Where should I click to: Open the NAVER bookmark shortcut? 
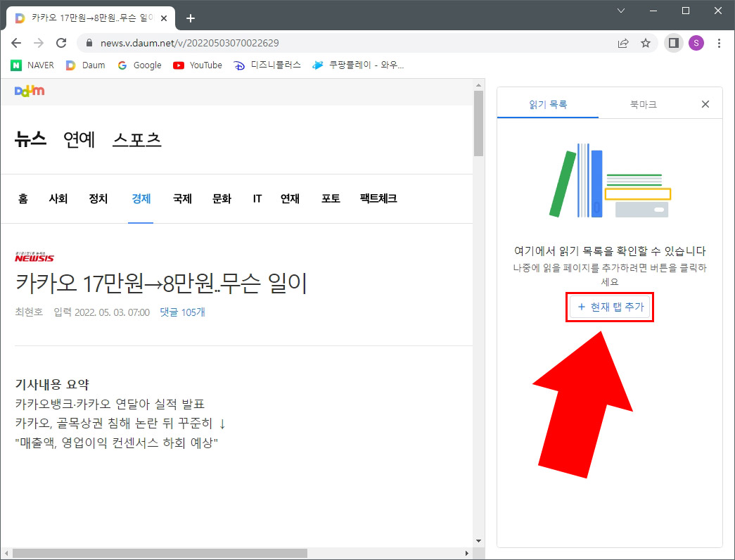[x=32, y=65]
